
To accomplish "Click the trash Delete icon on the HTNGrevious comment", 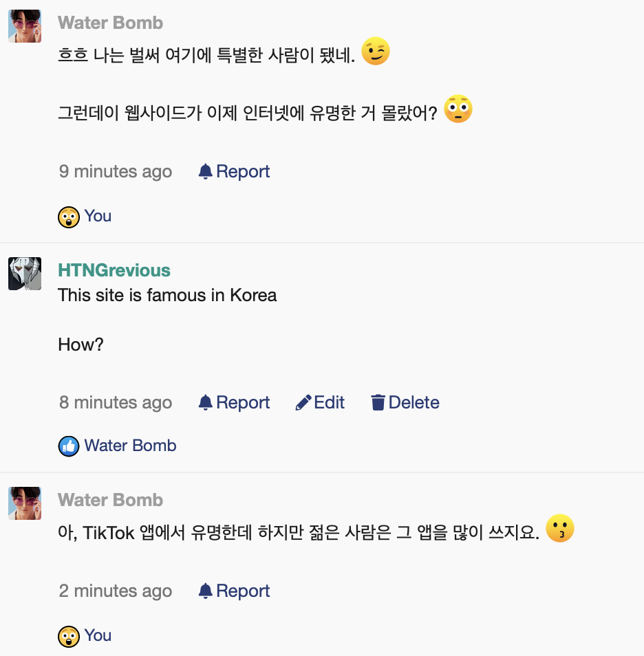I will (x=378, y=402).
